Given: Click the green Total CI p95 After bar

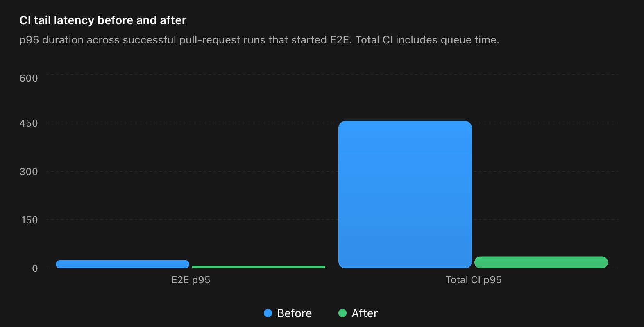Looking at the screenshot, I should click(x=541, y=262).
